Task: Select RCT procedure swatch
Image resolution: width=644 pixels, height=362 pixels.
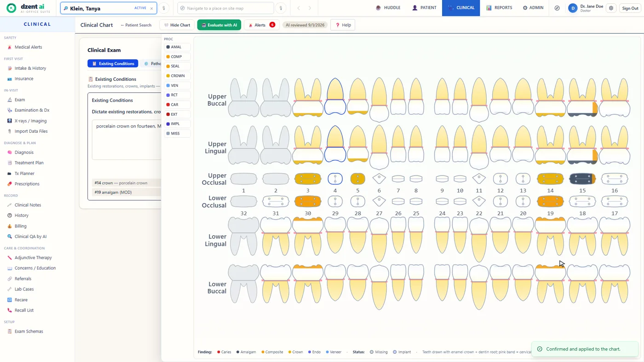Action: [177, 95]
